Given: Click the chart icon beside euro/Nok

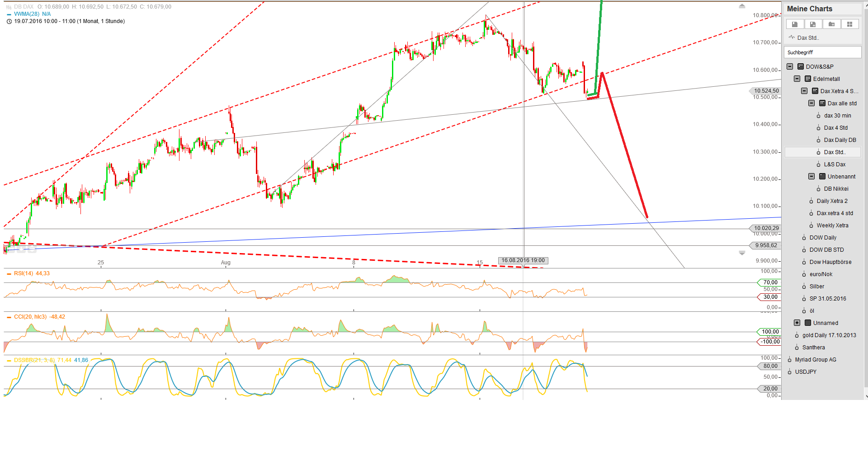Looking at the screenshot, I should 804,274.
